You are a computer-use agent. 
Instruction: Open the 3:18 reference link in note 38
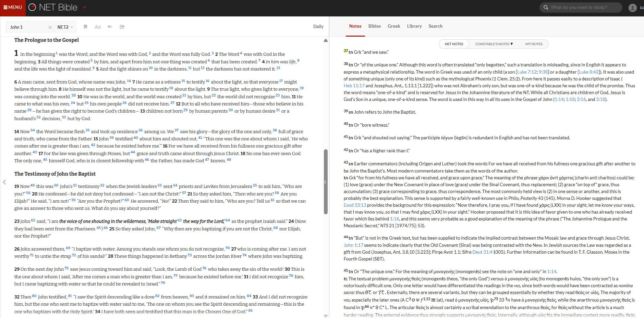(x=601, y=99)
